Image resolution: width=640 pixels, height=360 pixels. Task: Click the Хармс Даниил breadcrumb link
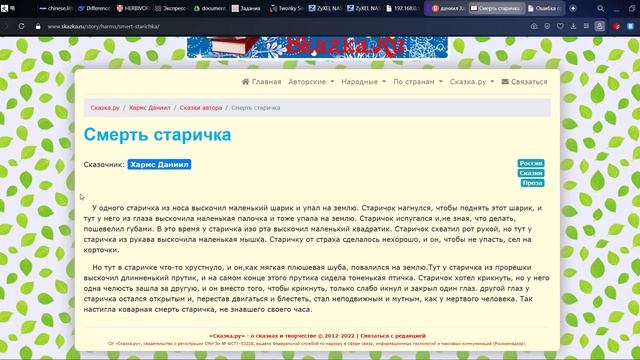point(150,108)
